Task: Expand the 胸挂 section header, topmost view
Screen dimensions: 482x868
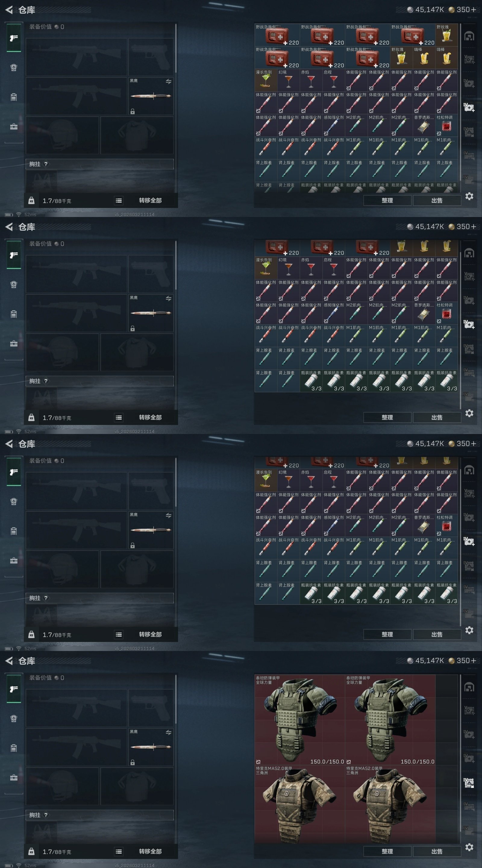Action: 100,164
